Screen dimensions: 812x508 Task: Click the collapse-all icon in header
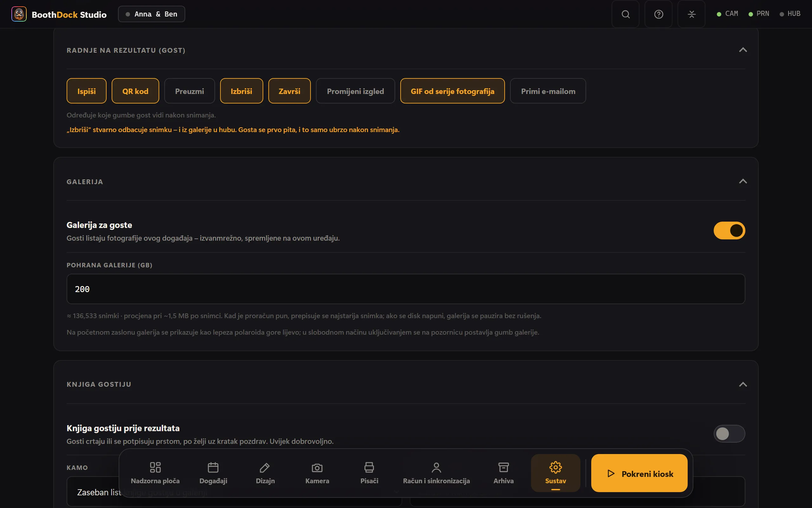pyautogui.click(x=691, y=14)
